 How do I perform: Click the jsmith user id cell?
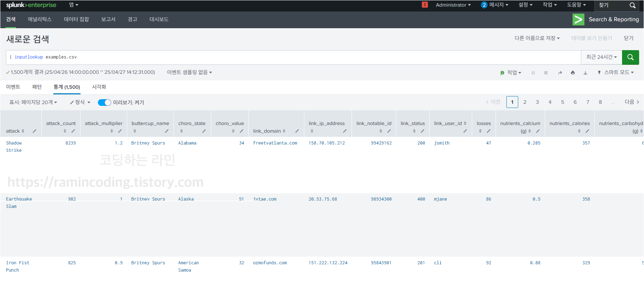pos(442,143)
